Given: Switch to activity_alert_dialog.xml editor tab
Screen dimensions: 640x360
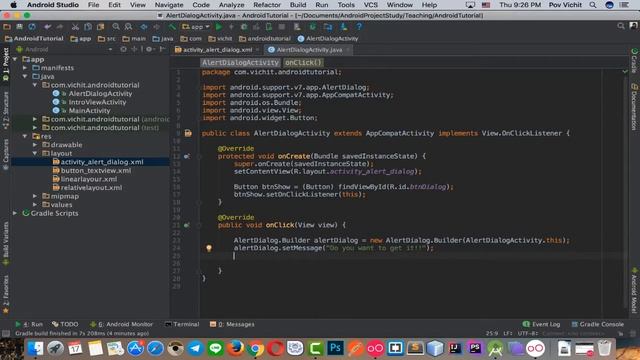Looking at the screenshot, I should coord(217,49).
